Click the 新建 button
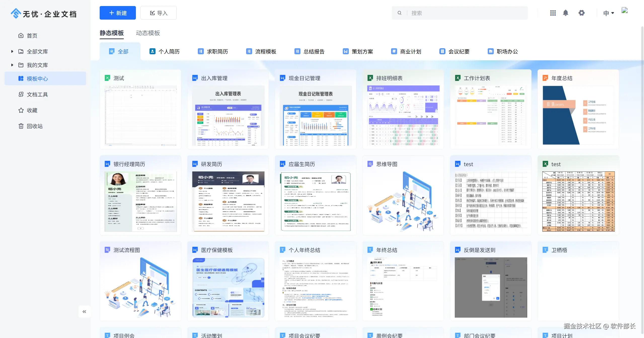This screenshot has height=338, width=644. [x=118, y=13]
